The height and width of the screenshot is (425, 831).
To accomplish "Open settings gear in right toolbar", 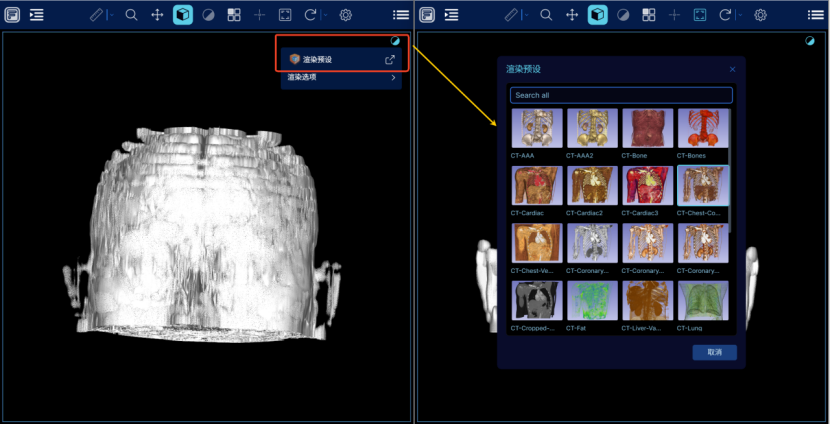I will tap(761, 15).
